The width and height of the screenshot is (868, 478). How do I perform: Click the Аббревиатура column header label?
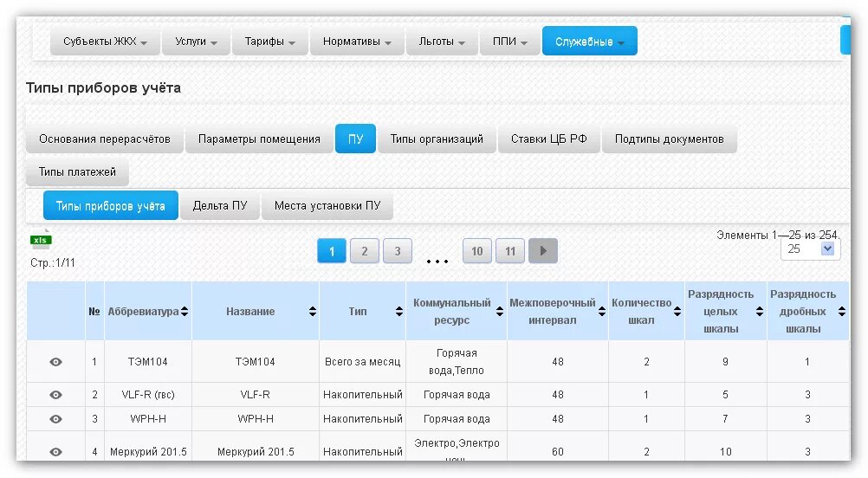(143, 312)
